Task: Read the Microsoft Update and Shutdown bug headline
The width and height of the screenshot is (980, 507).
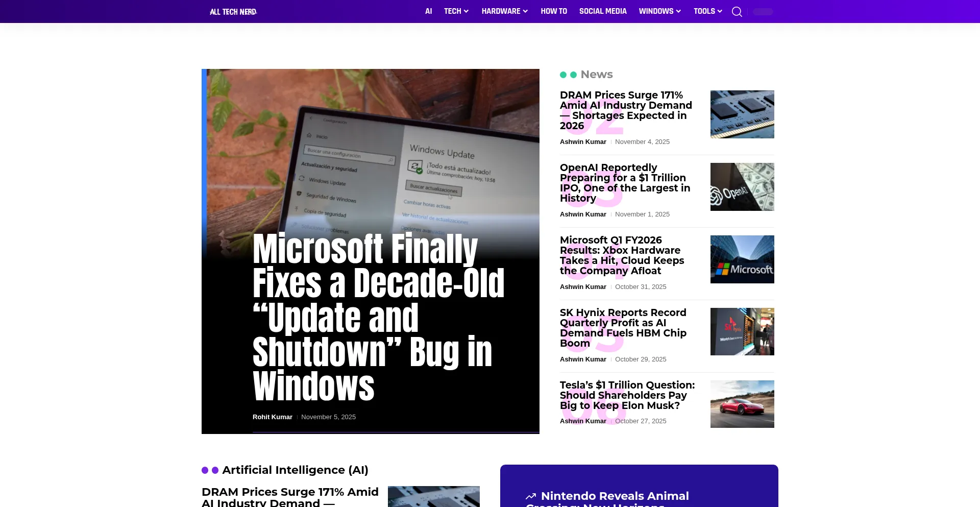Action: tap(378, 317)
